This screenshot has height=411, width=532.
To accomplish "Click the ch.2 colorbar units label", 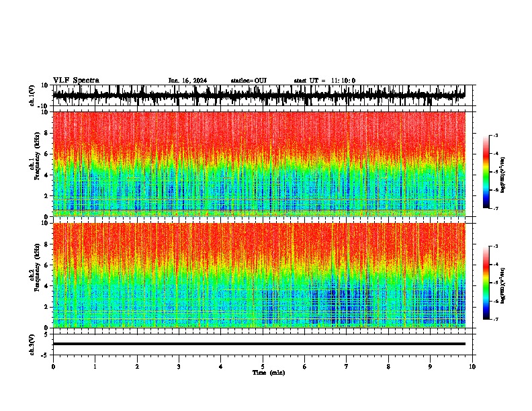I will point(503,285).
